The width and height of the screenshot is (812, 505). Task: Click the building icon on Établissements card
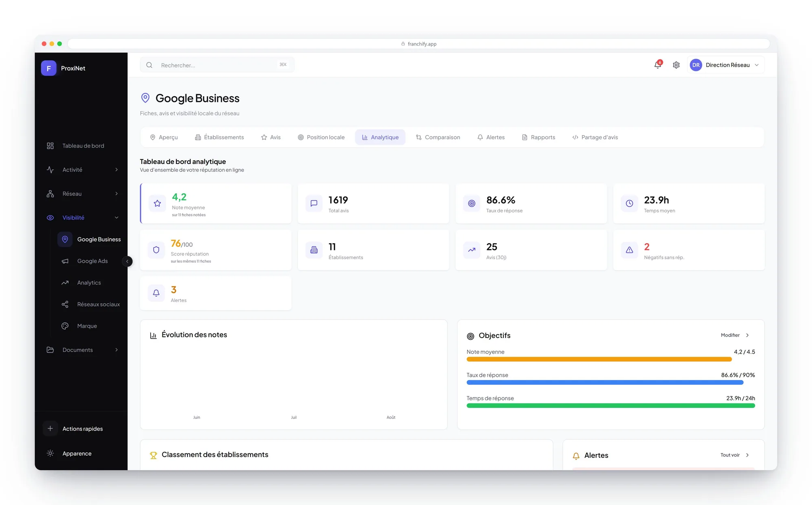click(314, 250)
